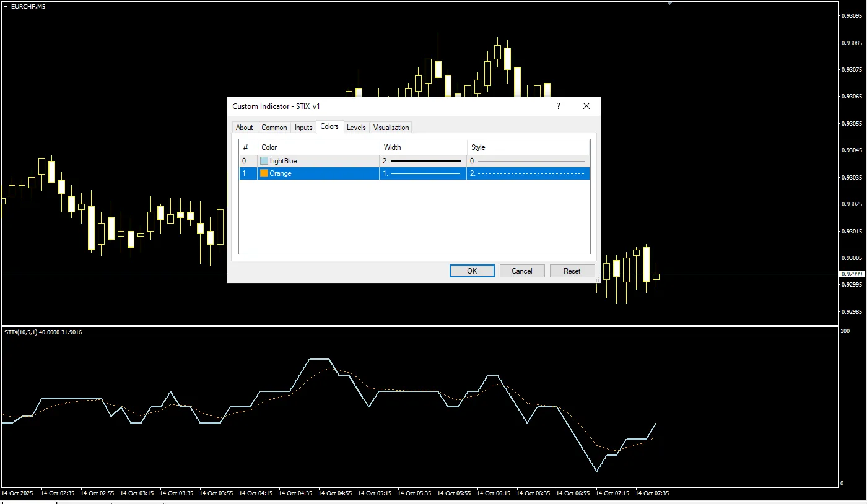Show the Visualization tab

(391, 128)
